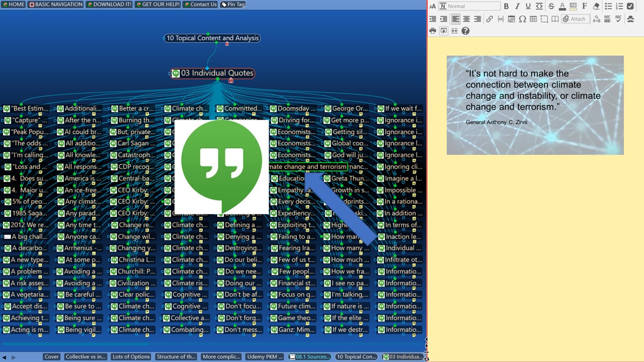Go to BASIC NAVIGATION pin
This screenshot has width=644, height=362.
coord(56,5)
